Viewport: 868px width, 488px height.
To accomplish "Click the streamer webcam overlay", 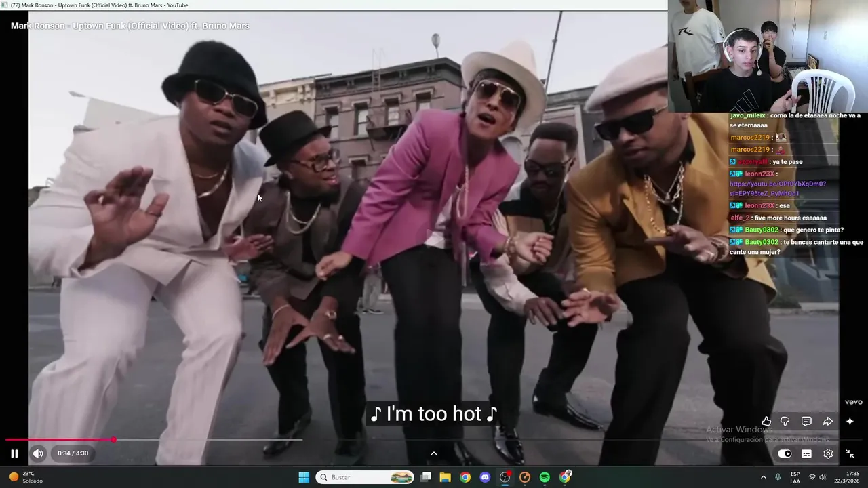I will tap(768, 56).
